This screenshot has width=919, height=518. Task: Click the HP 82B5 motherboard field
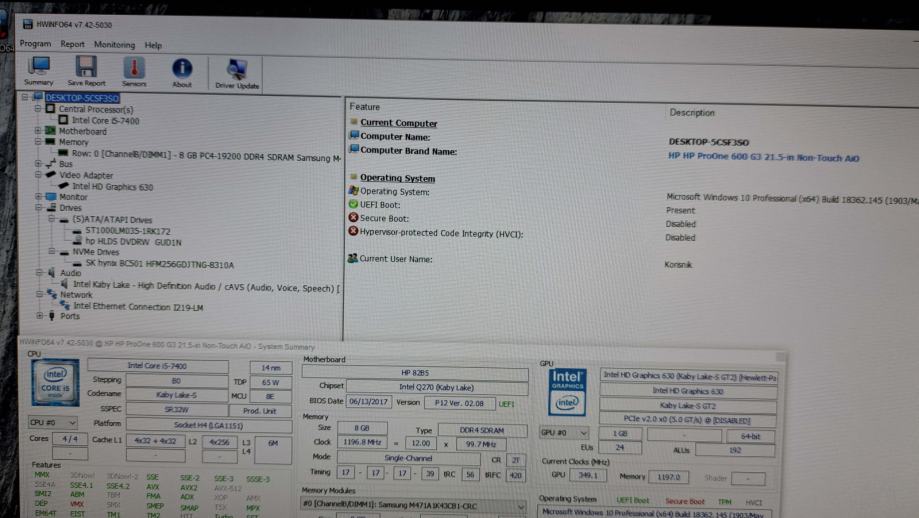coord(415,372)
